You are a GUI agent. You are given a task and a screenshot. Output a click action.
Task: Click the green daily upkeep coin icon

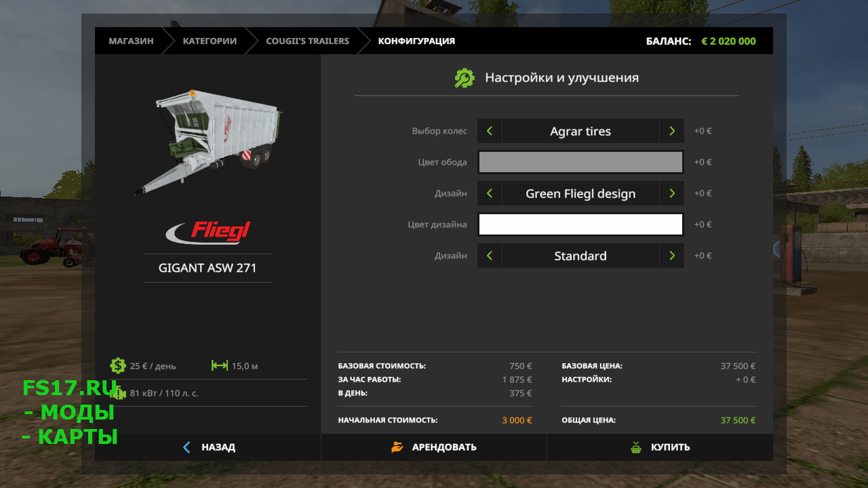[118, 366]
